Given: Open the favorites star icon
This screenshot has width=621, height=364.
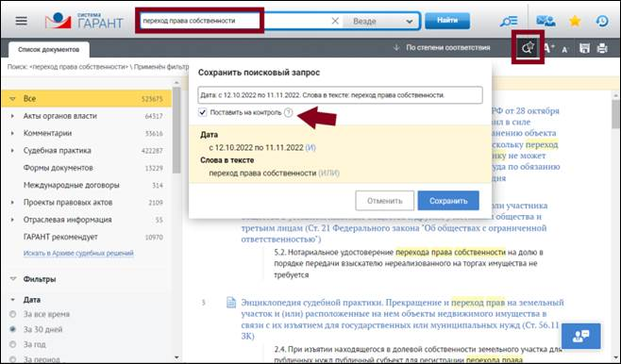Looking at the screenshot, I should 575,21.
